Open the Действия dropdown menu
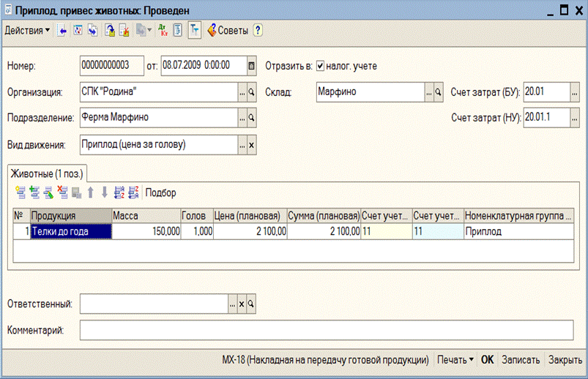 (27, 31)
